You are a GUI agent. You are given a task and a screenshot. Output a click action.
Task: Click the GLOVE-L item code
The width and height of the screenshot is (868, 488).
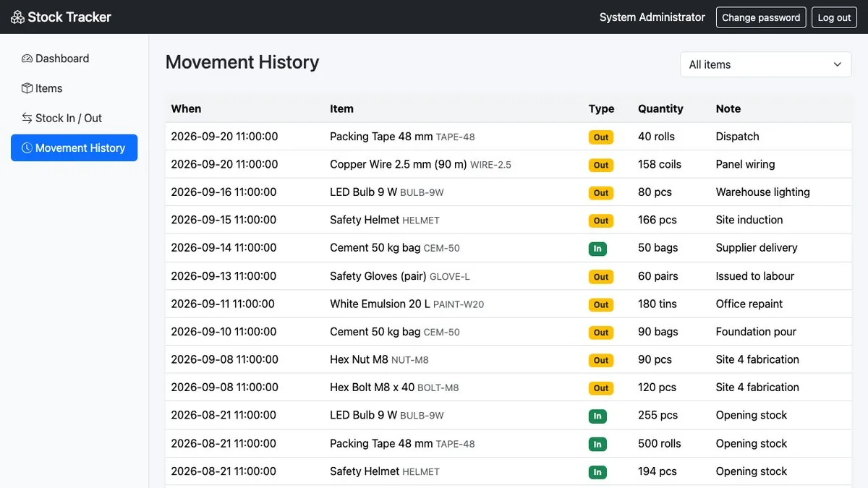point(449,276)
